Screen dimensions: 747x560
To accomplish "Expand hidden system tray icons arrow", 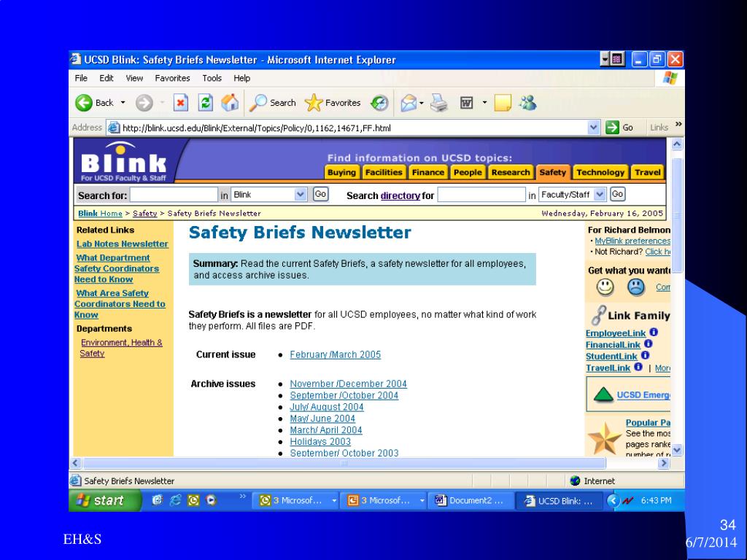I will coord(613,500).
